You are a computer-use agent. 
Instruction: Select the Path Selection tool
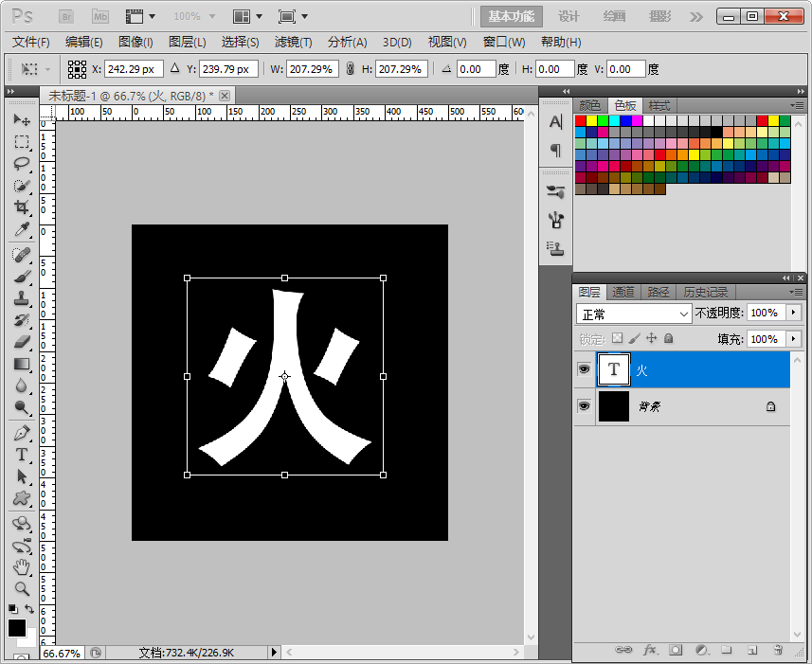pos(21,476)
